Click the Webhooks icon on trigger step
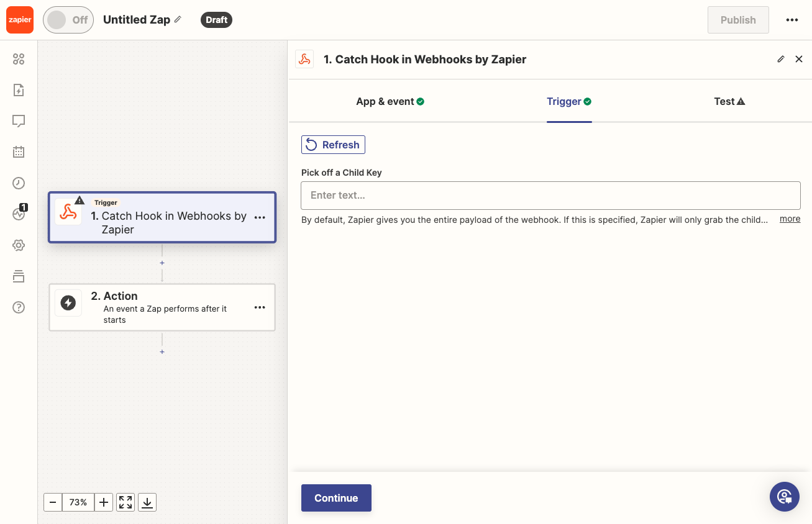 (68, 212)
